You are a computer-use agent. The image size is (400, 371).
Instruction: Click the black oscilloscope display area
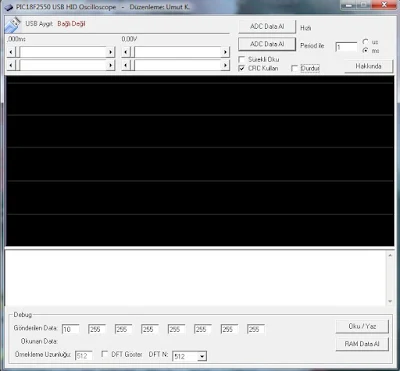point(200,161)
